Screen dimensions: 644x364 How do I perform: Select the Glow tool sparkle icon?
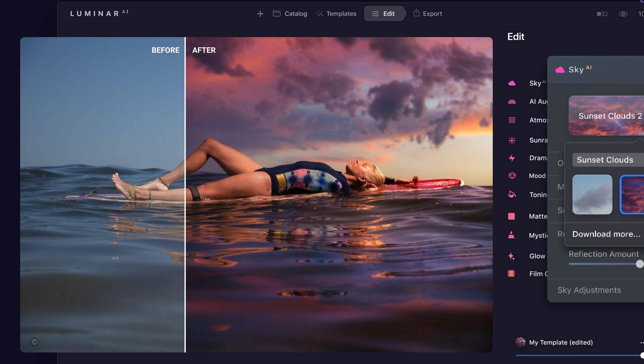(x=512, y=256)
